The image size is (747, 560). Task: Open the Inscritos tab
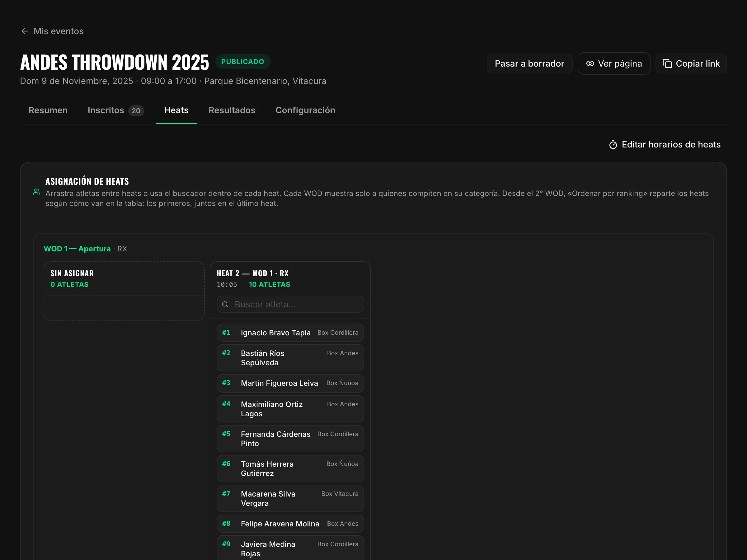(x=116, y=110)
